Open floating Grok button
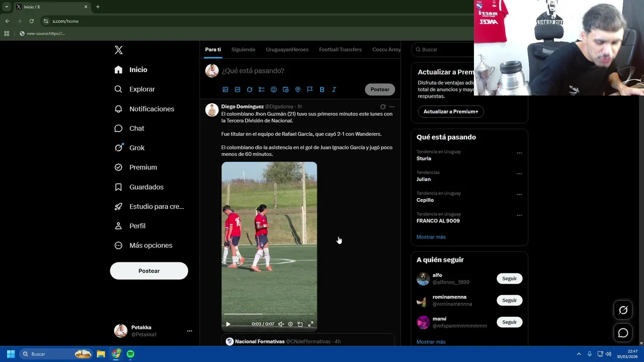This screenshot has height=362, width=644. click(x=623, y=310)
